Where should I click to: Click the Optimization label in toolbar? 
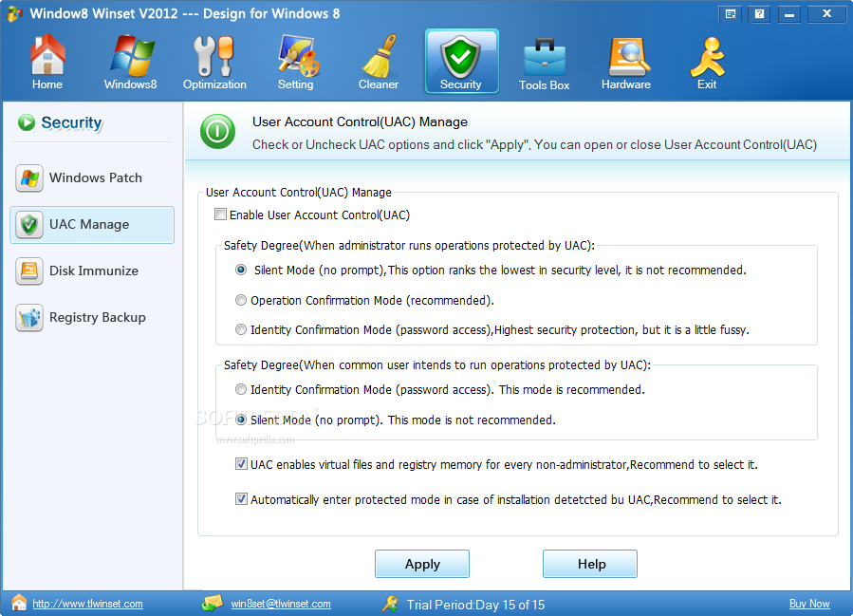pos(214,84)
